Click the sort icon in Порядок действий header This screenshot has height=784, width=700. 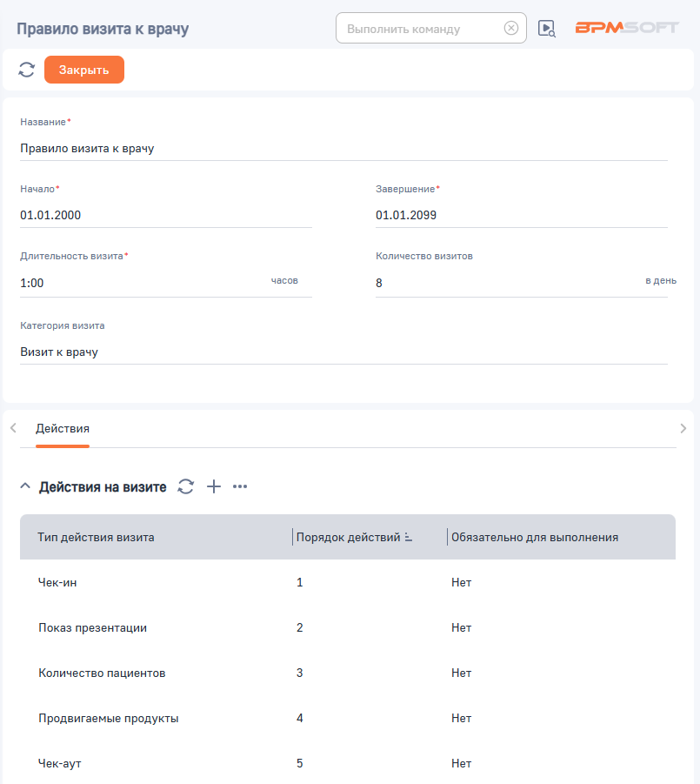coord(408,537)
